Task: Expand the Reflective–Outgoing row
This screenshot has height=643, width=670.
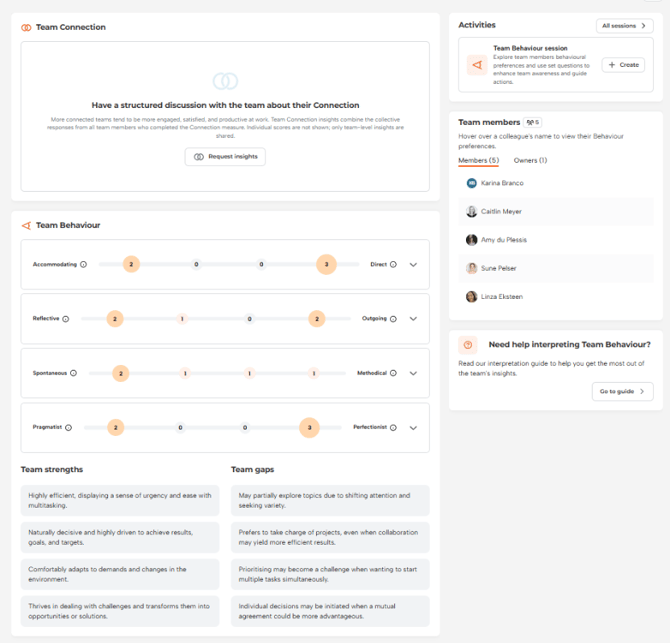Action: (413, 319)
